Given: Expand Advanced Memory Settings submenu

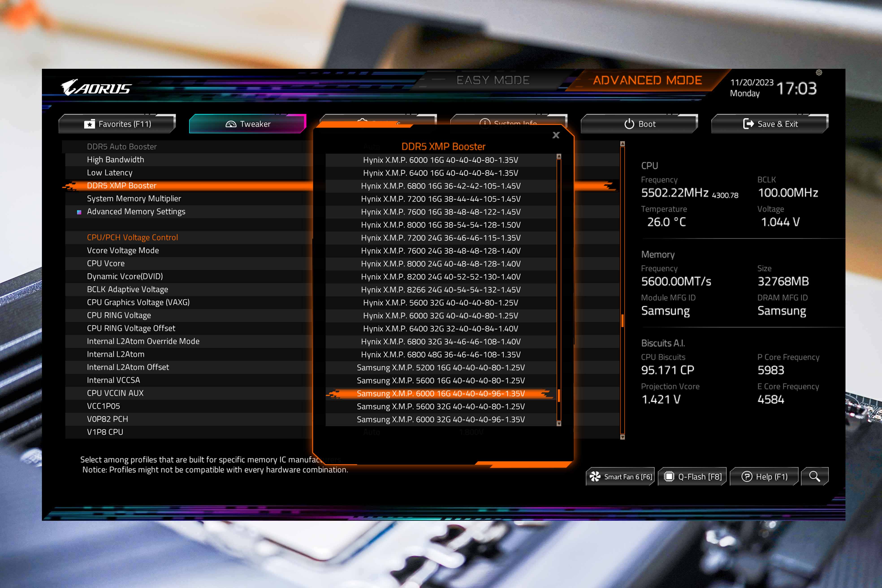Looking at the screenshot, I should pyautogui.click(x=189, y=212).
